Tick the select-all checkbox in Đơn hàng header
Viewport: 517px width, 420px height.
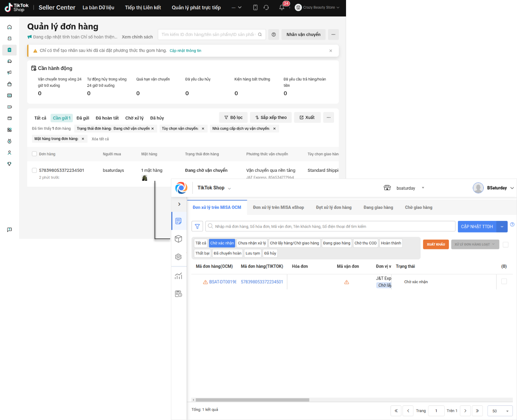point(34,154)
